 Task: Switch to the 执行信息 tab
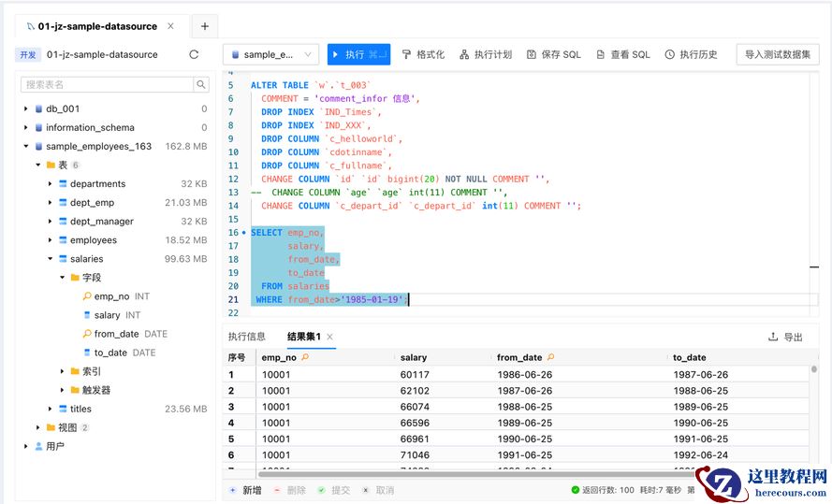point(247,337)
